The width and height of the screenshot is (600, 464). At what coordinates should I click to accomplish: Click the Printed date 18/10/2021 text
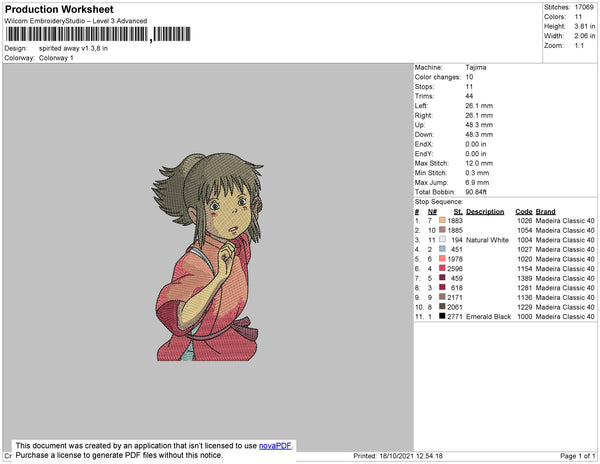(x=398, y=456)
